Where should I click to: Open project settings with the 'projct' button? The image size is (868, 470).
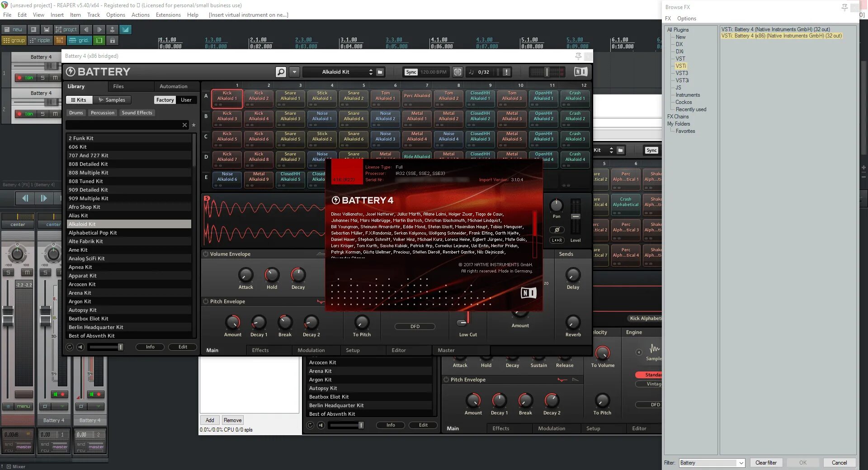click(x=66, y=29)
